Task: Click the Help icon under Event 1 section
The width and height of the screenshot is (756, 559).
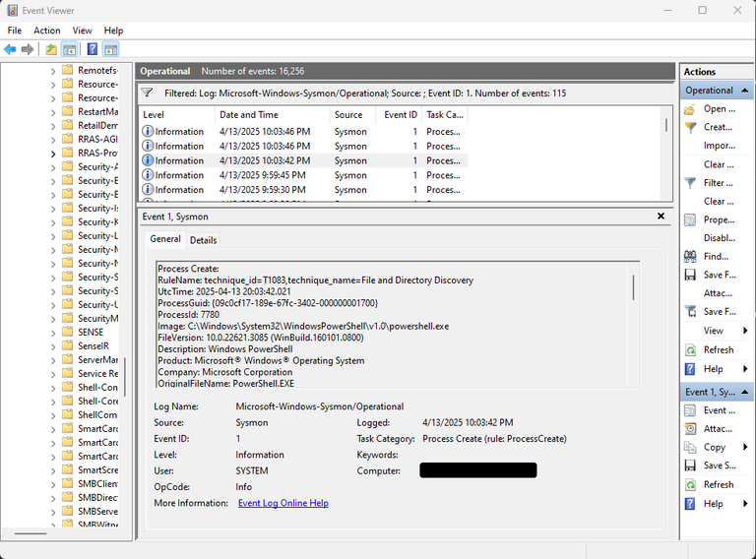Action: tap(690, 504)
